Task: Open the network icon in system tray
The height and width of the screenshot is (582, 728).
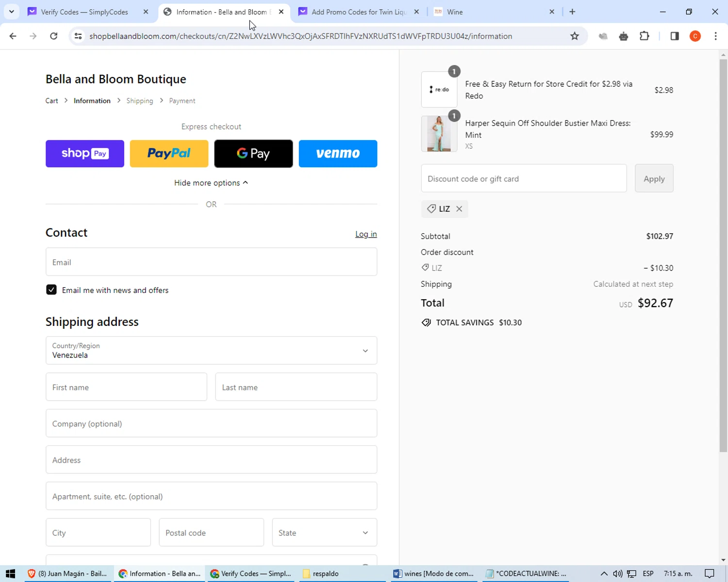Action: (x=631, y=573)
